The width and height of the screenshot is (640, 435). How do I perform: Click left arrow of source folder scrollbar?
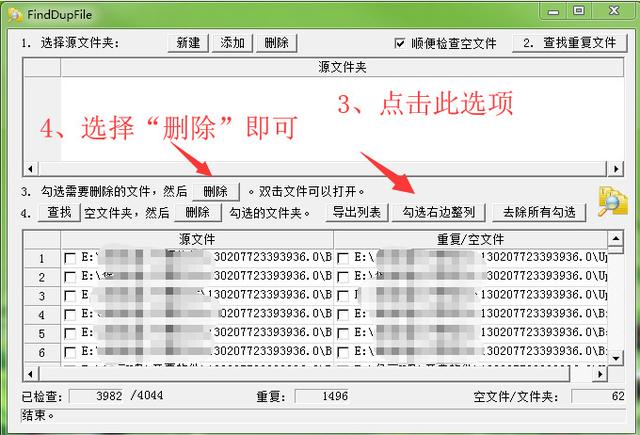(31, 169)
